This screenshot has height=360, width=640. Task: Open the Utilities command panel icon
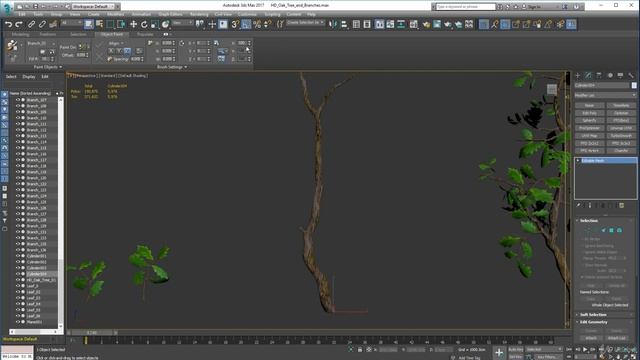[x=631, y=76]
